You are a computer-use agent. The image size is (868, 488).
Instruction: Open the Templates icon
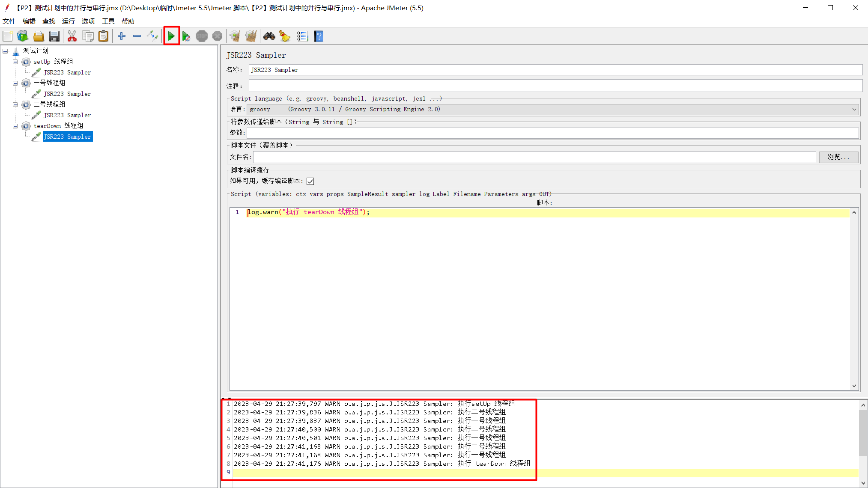[x=23, y=36]
